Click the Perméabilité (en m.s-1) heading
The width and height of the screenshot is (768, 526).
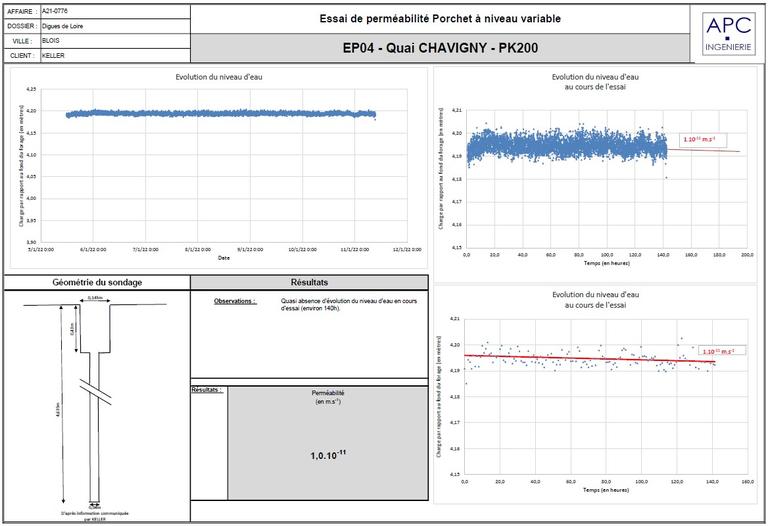[x=328, y=397]
